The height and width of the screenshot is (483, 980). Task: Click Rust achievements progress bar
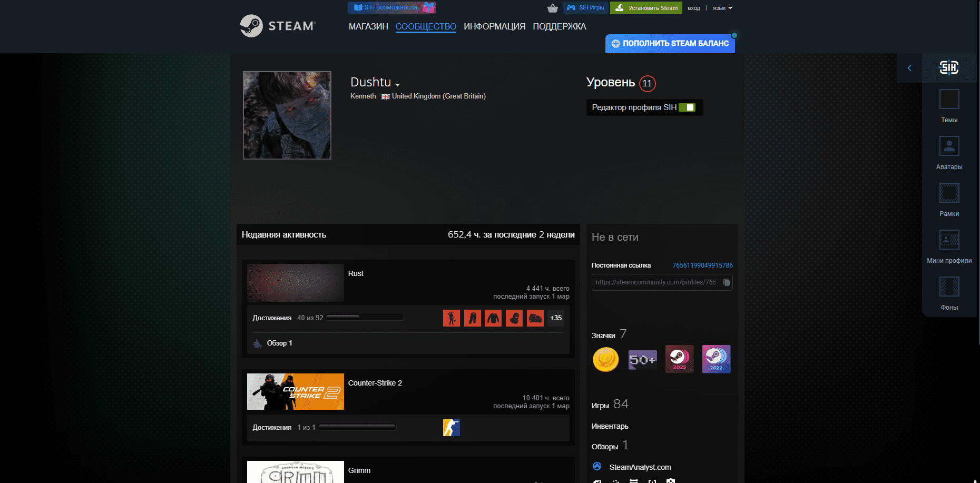pos(365,318)
